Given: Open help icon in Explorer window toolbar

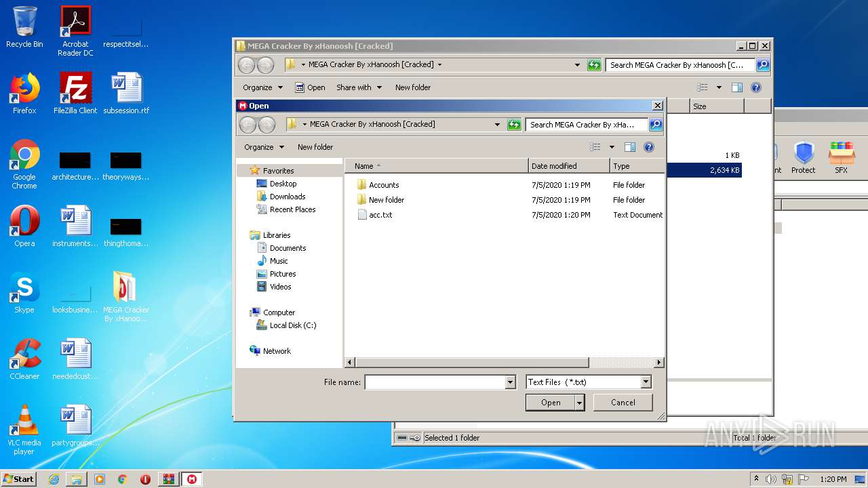Looking at the screenshot, I should click(x=756, y=87).
